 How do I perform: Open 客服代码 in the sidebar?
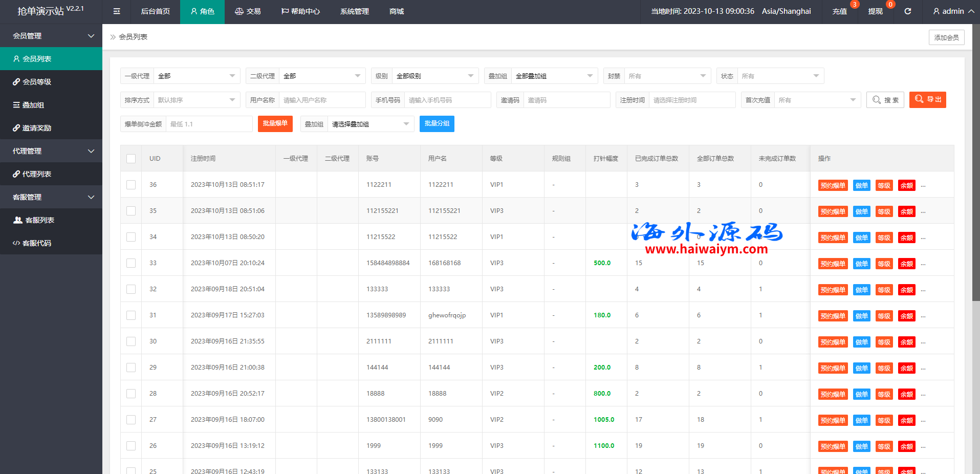tap(37, 243)
